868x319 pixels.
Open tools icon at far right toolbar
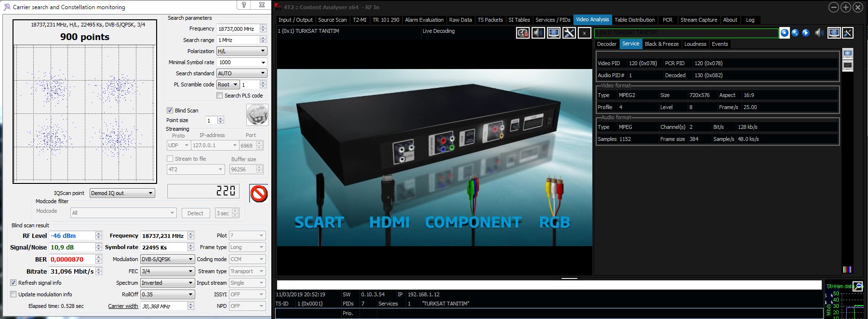pos(848,33)
